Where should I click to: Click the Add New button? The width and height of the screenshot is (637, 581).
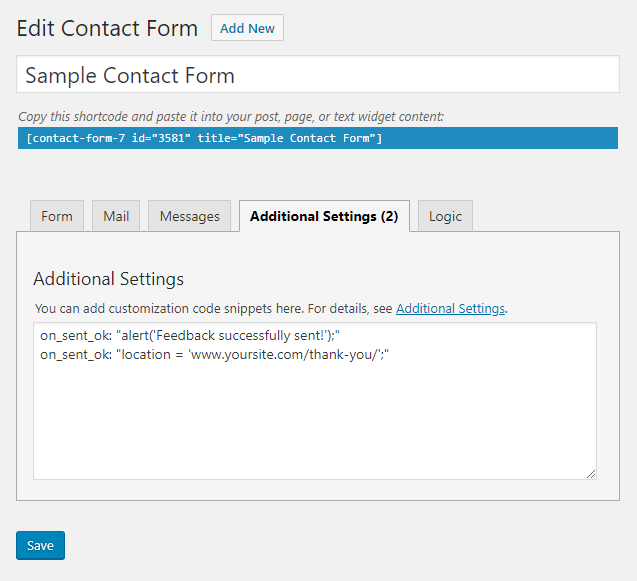(x=247, y=28)
